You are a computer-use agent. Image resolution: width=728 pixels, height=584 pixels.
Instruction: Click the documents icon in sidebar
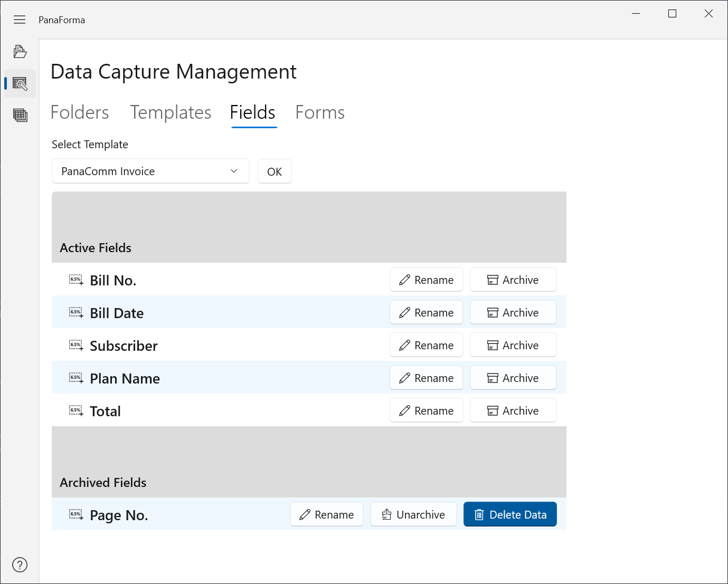click(x=20, y=52)
